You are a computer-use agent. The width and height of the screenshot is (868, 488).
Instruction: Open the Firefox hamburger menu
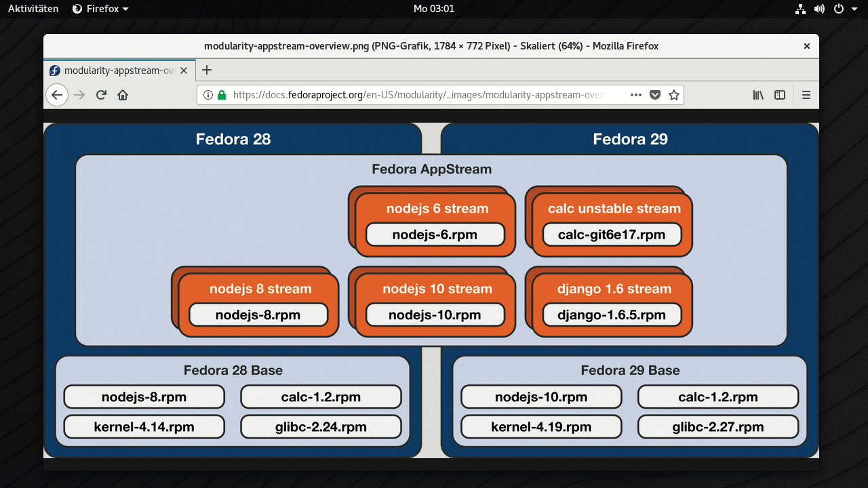pyautogui.click(x=806, y=95)
